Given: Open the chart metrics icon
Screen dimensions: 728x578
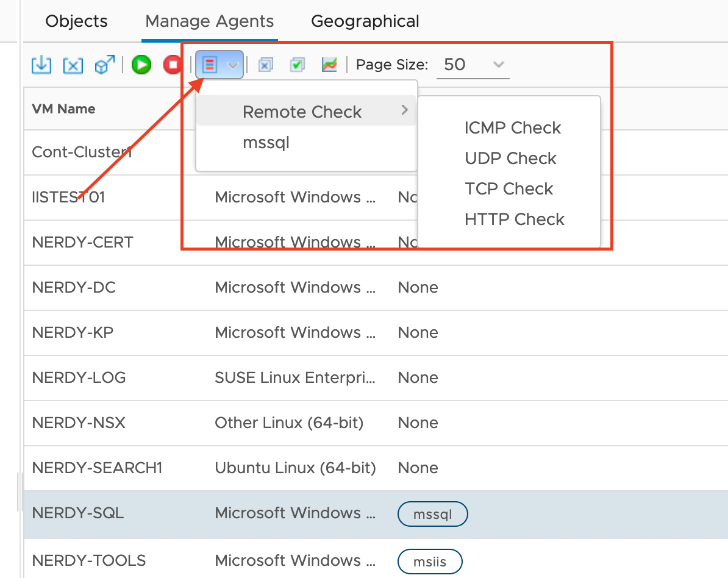Looking at the screenshot, I should pos(329,65).
